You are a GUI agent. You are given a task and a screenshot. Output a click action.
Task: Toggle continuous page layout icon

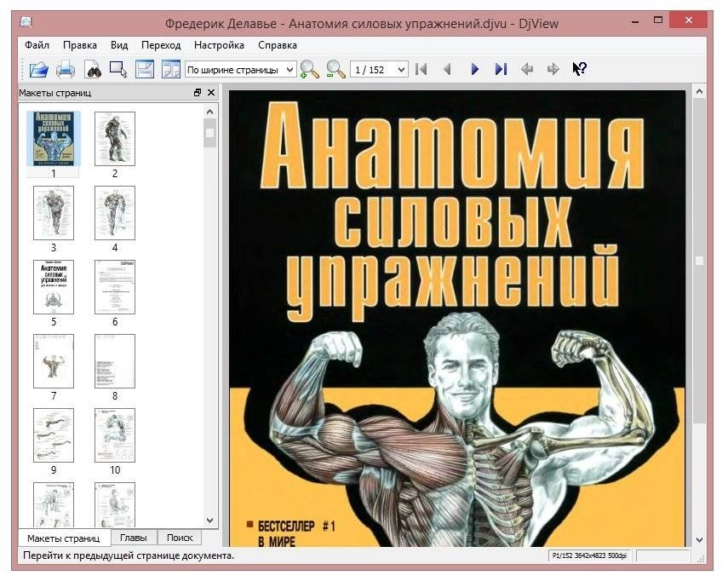point(145,70)
